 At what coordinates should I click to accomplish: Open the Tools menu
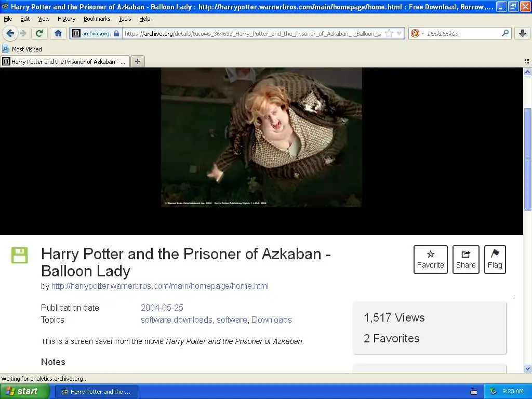pyautogui.click(x=125, y=19)
